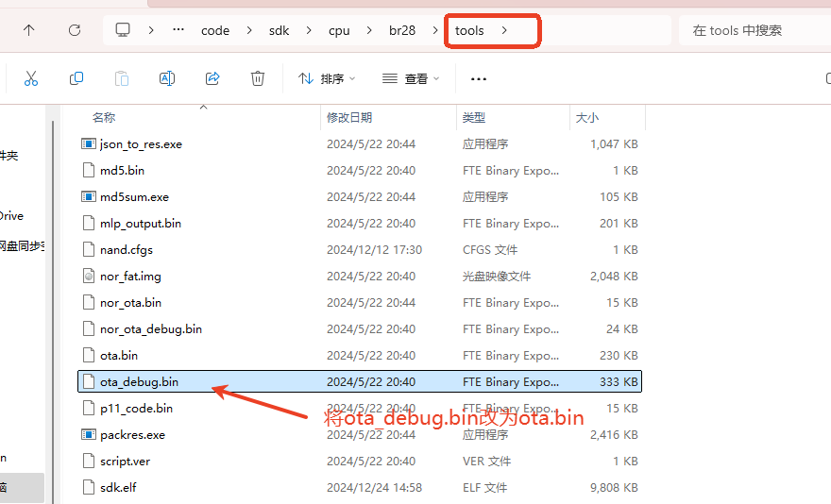This screenshot has width=831, height=504.
Task: Click the ELF 文件 type cell
Action: coord(485,488)
